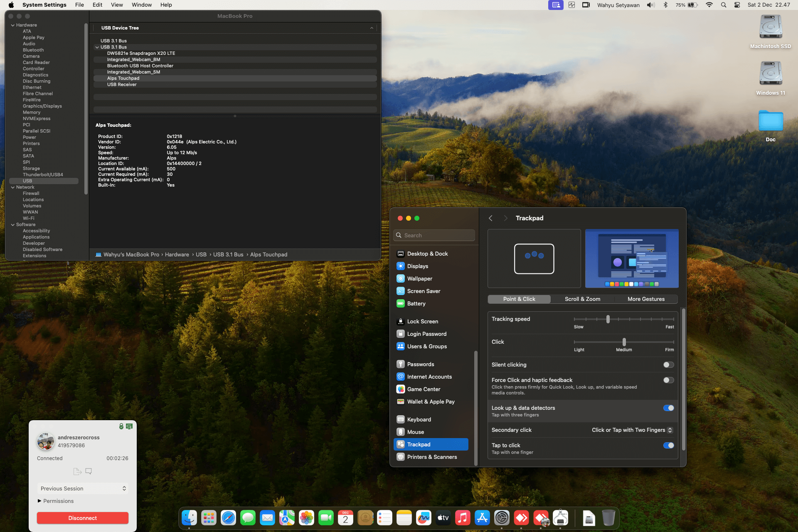This screenshot has width=798, height=532.
Task: Click the back arrow in Trackpad header
Action: (x=490, y=218)
